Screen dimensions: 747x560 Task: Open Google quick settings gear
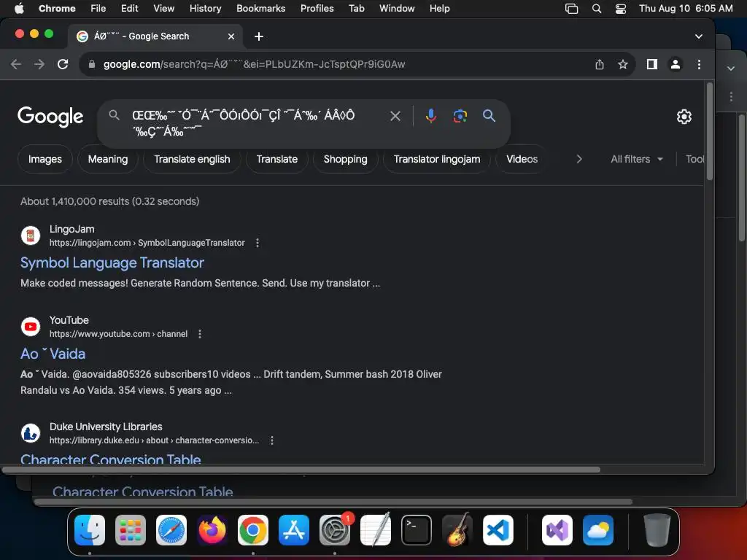[684, 117]
